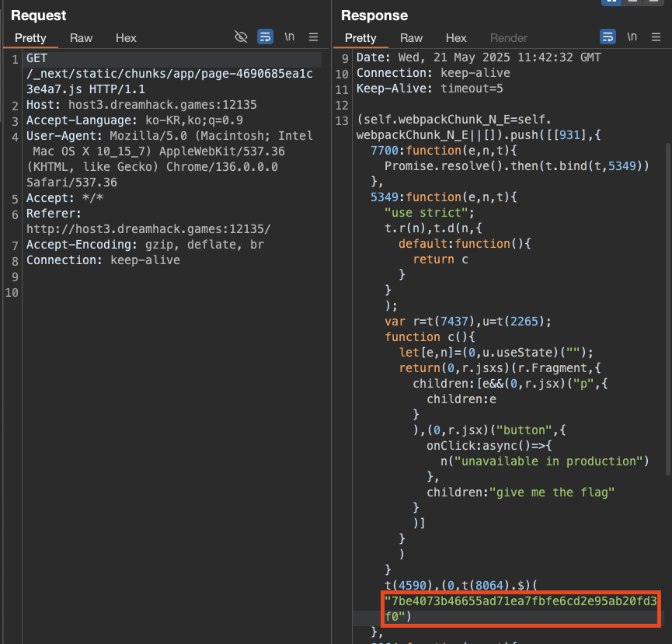Click the var r=t(7437),u=t(2265) line
This screenshot has width=672, height=644.
tap(468, 322)
